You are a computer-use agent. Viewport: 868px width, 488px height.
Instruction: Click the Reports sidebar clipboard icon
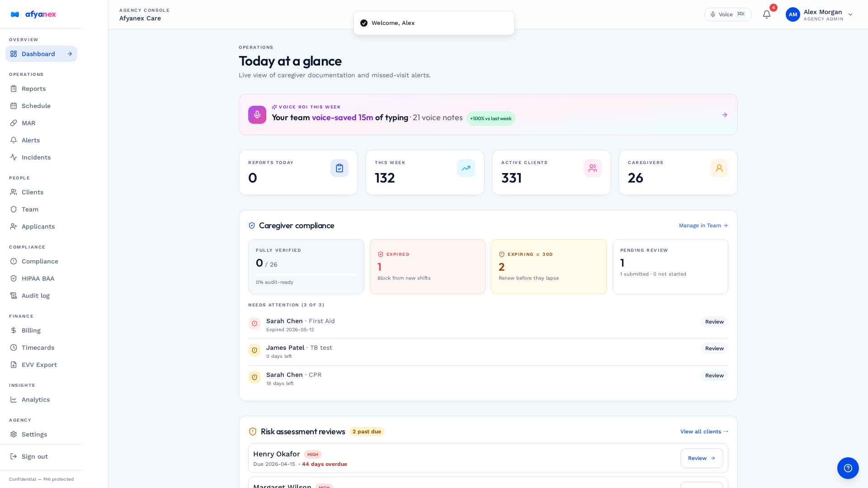tap(14, 89)
